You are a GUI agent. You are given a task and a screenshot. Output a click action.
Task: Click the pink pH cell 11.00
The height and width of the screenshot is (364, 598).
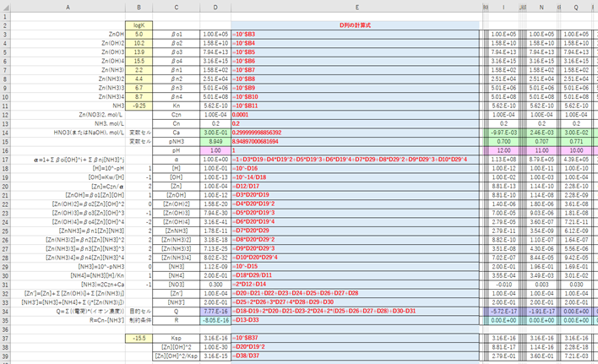(x=541, y=150)
